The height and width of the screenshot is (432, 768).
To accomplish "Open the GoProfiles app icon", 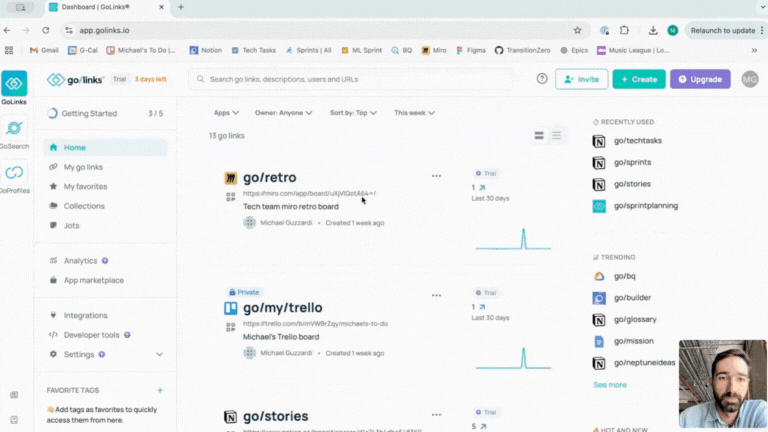I will click(14, 173).
